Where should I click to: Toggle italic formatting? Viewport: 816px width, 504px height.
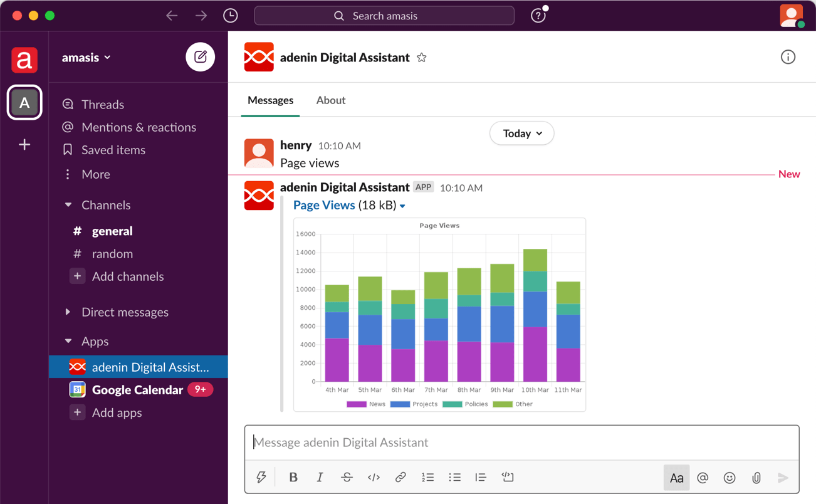320,478
